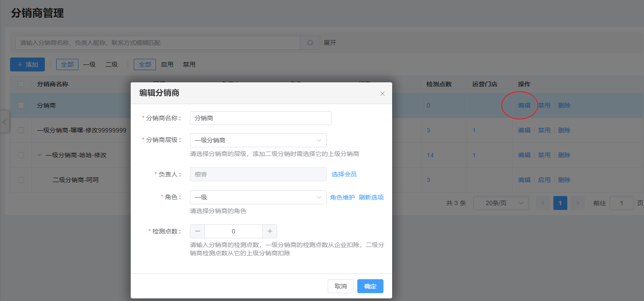Screen dimensions: 644x301
Task: Click the 选择会员 link
Action: pyautogui.click(x=344, y=174)
